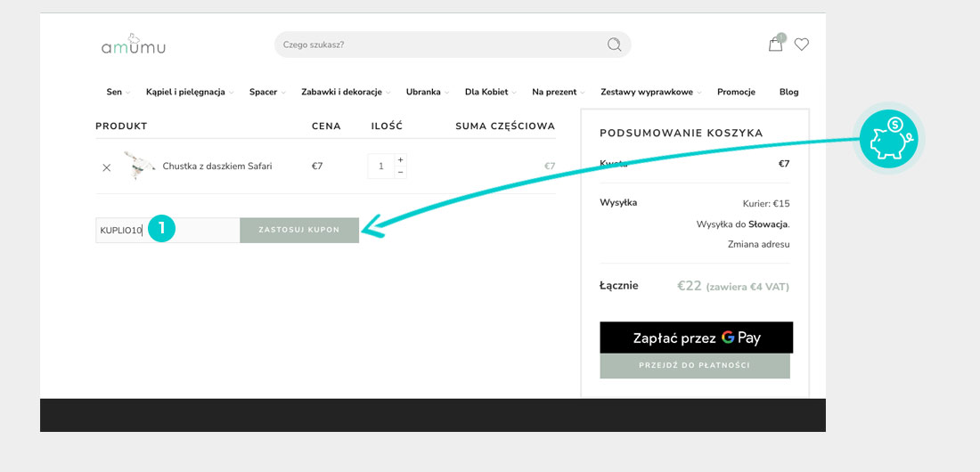This screenshot has width=980, height=472.
Task: Click the Zastosuj kupon button
Action: 299,230
